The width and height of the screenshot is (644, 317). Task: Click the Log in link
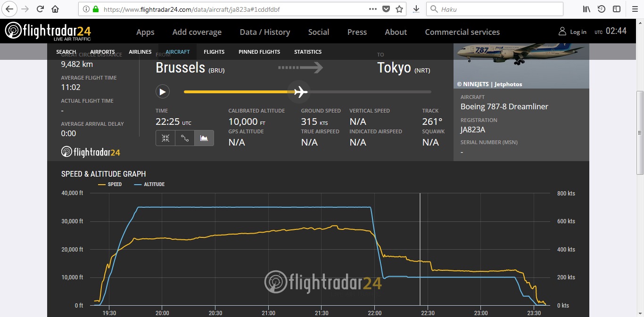click(572, 32)
